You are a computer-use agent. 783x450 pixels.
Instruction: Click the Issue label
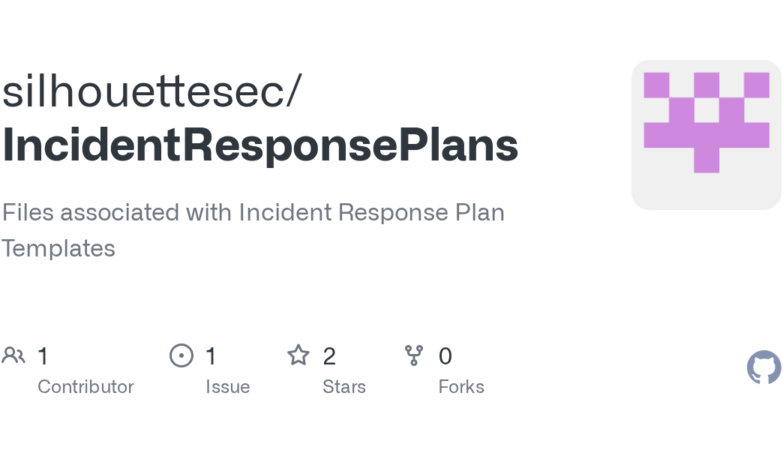[x=227, y=387]
